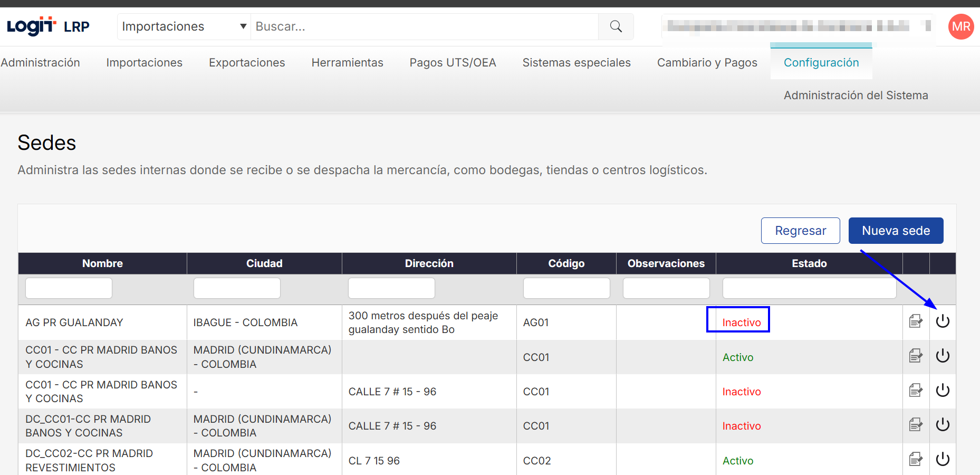Screen dimensions: 980x475
Task: Click the Observaciones filter input
Action: [x=666, y=288]
